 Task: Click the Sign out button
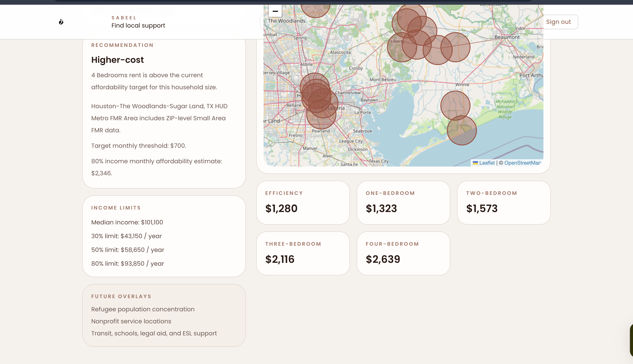(x=558, y=22)
